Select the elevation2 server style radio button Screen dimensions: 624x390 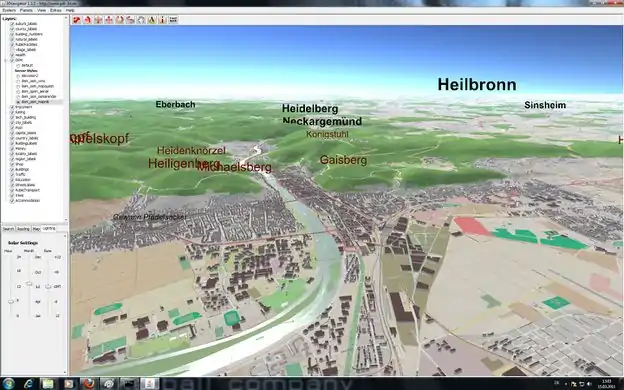tap(18, 76)
